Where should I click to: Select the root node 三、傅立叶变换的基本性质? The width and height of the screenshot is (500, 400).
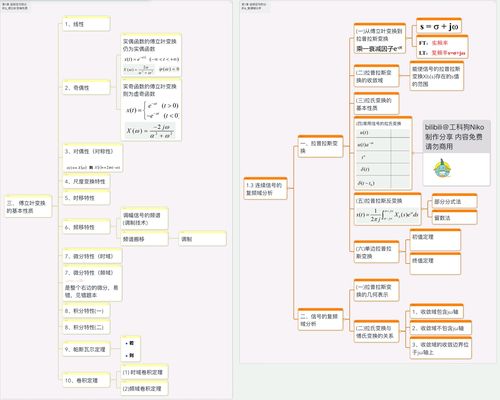pos(28,207)
